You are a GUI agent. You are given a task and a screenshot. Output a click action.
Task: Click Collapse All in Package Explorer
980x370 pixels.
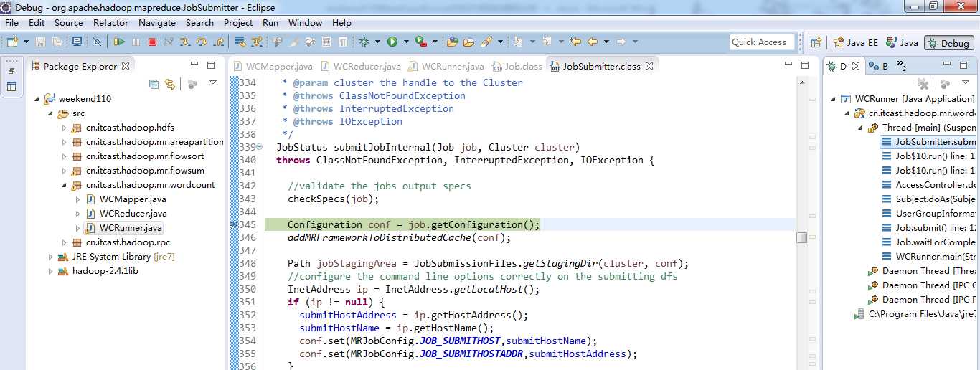tap(154, 84)
